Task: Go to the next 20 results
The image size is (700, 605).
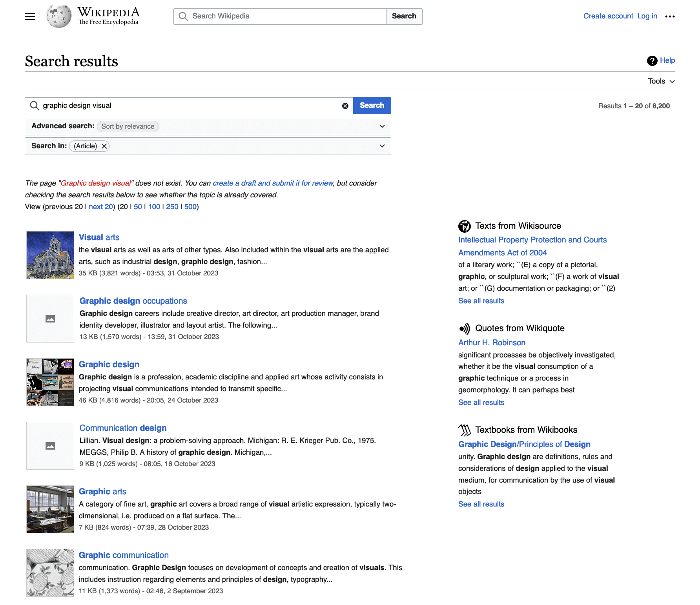Action: pyautogui.click(x=101, y=207)
